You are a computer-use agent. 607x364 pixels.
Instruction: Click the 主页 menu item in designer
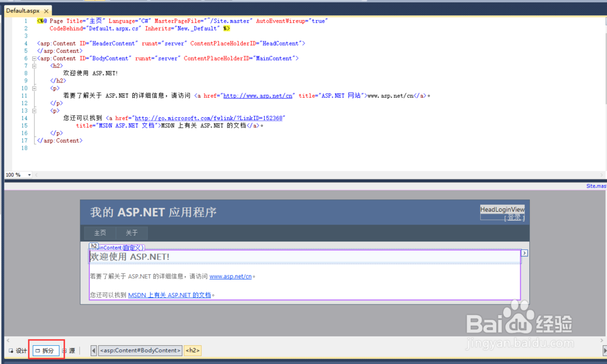tap(100, 233)
